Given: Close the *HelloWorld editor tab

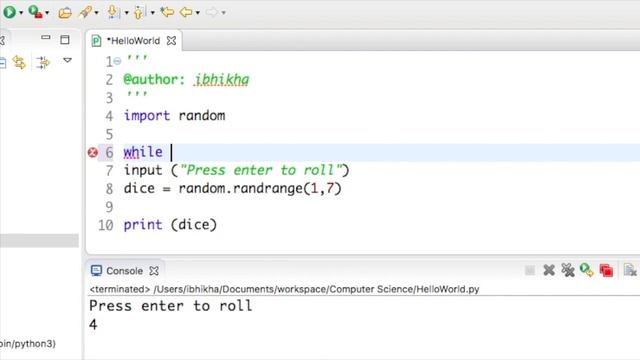Looking at the screenshot, I should (x=171, y=41).
